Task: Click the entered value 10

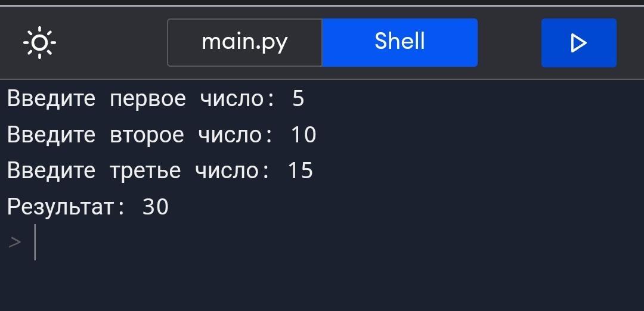Action: (x=304, y=135)
